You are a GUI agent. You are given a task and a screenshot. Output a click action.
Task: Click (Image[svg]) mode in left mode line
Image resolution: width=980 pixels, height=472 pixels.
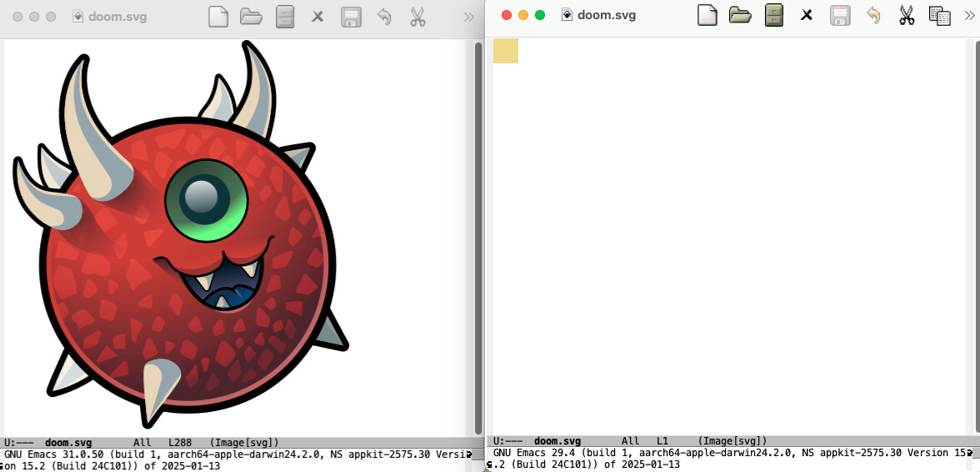(244, 443)
